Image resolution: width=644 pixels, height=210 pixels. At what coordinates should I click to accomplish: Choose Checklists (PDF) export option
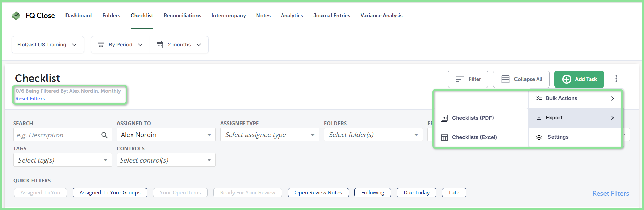click(482, 118)
